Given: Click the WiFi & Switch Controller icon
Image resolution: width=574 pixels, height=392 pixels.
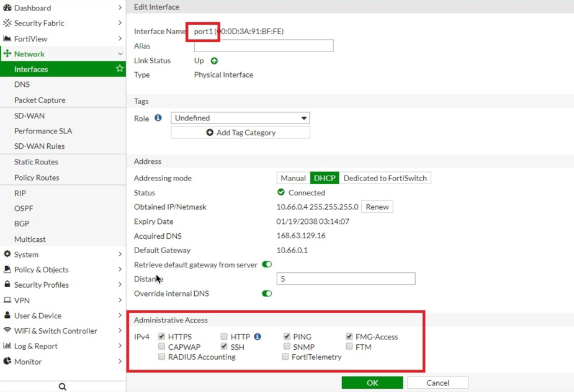Looking at the screenshot, I should [7, 331].
